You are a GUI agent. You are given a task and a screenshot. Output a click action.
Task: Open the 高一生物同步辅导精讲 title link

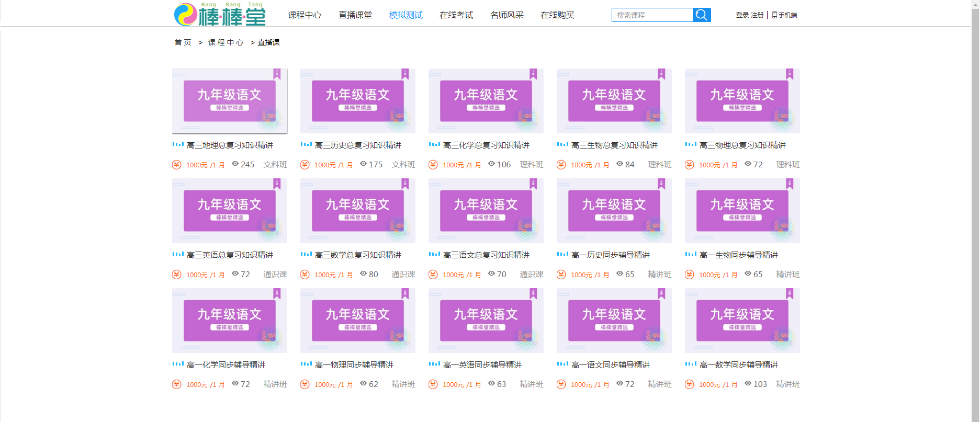pos(739,255)
